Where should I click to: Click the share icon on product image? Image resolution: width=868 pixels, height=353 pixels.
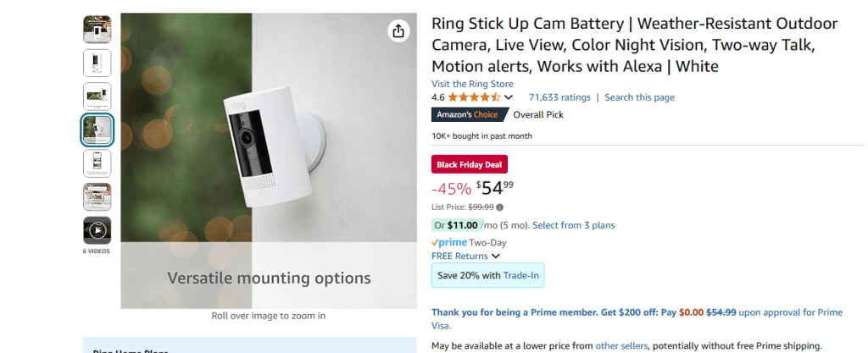(398, 31)
